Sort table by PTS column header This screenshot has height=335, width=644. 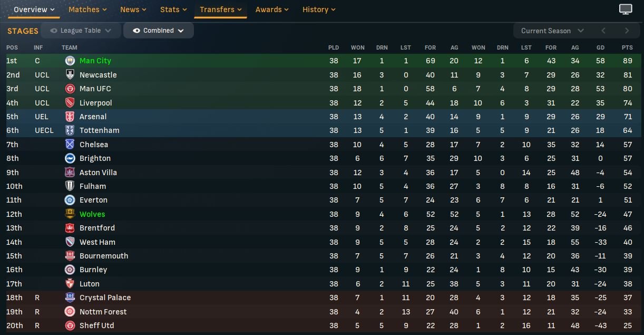[627, 47]
